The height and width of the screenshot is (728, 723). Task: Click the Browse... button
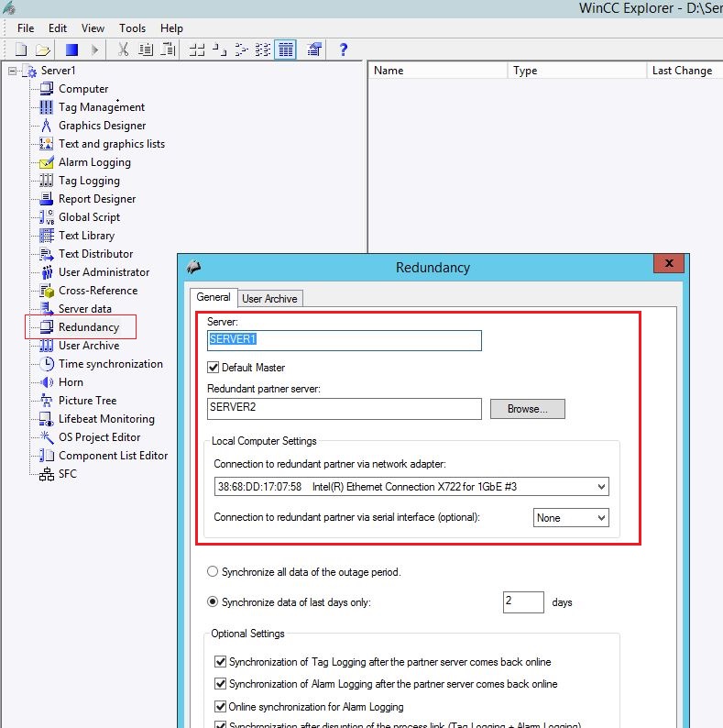[x=528, y=409]
